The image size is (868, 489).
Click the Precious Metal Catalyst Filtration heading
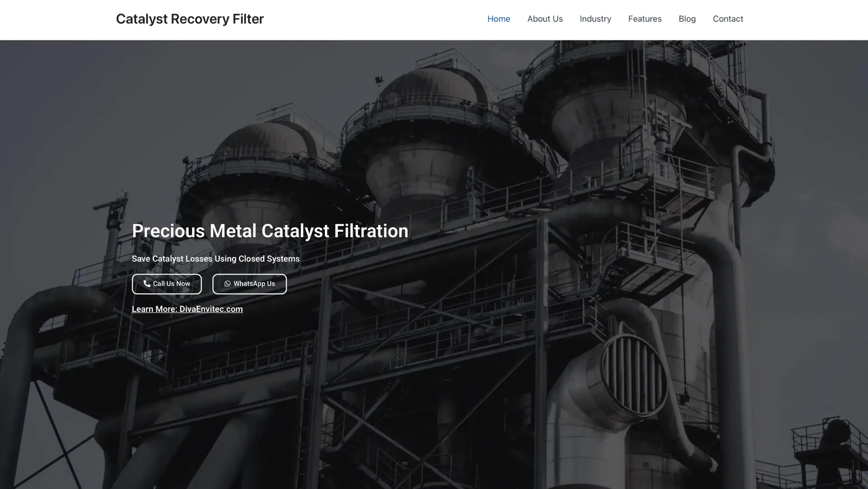point(270,231)
